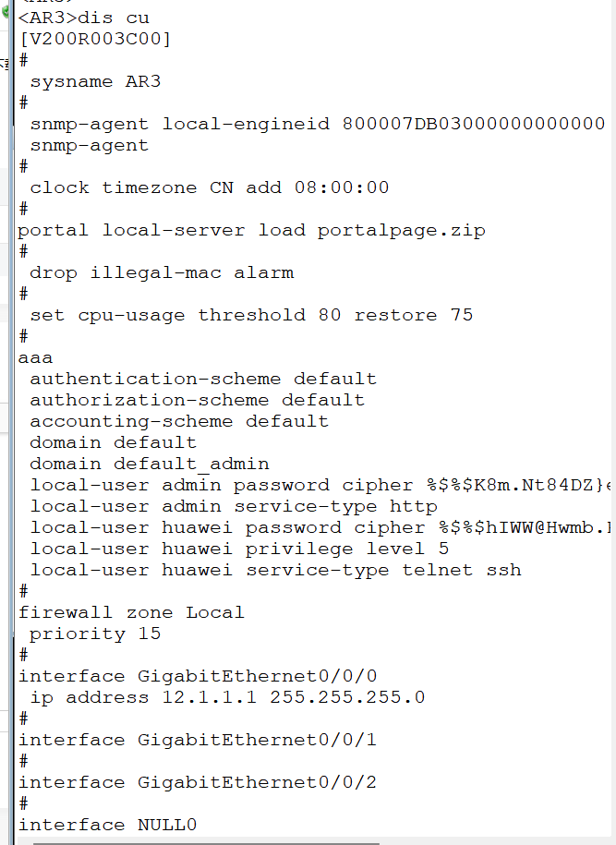
Task: Click the accounting-scheme default line
Action: click(x=179, y=421)
